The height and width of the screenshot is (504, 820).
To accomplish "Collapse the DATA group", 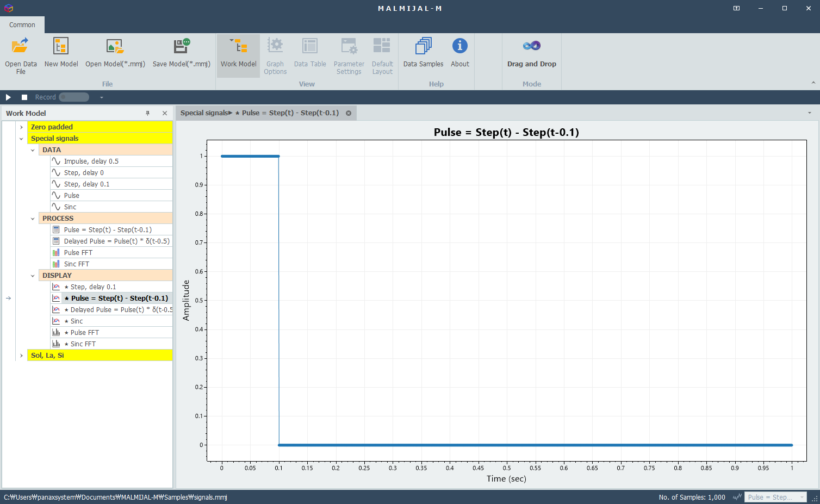I will pyautogui.click(x=33, y=150).
